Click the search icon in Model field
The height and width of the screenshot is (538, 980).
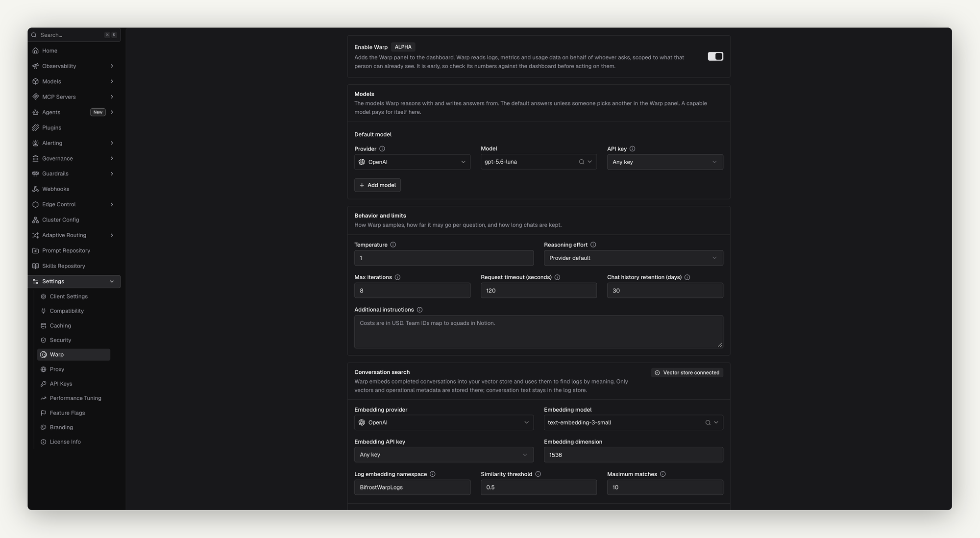(x=582, y=162)
